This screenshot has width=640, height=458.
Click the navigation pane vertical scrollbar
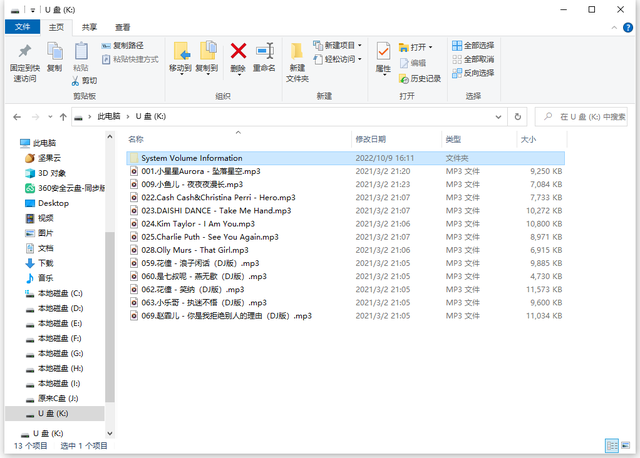pyautogui.click(x=109, y=317)
